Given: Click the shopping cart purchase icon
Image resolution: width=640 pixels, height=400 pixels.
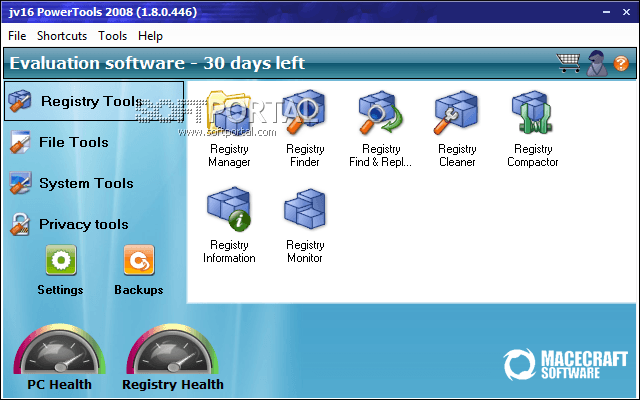Looking at the screenshot, I should (569, 63).
